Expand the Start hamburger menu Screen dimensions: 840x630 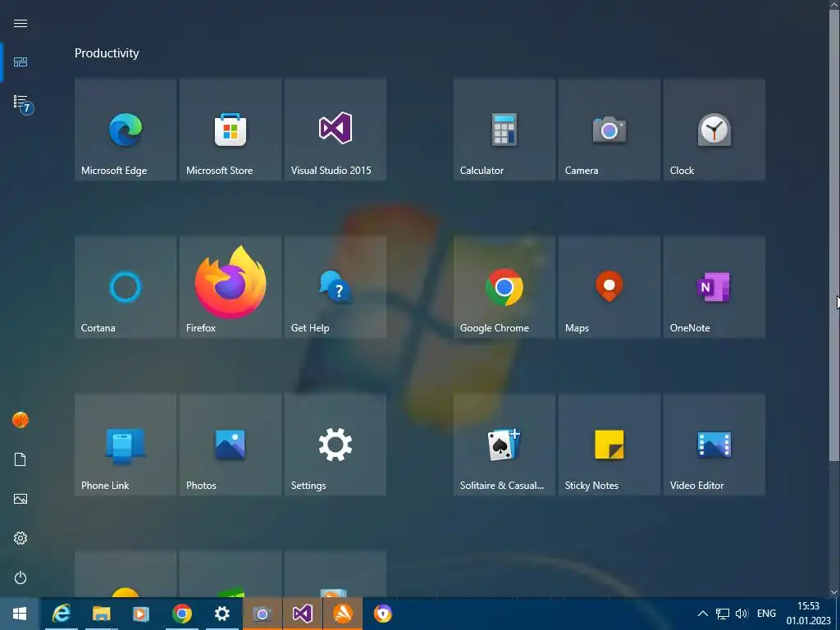tap(21, 23)
